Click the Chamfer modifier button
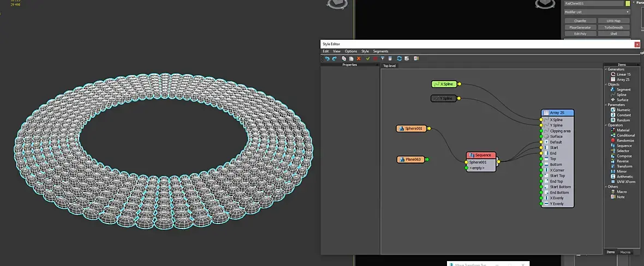The image size is (644, 266). coord(580,21)
